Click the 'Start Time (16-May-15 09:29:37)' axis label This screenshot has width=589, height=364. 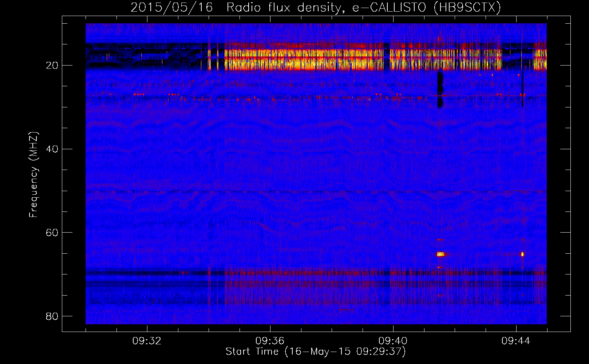(316, 352)
